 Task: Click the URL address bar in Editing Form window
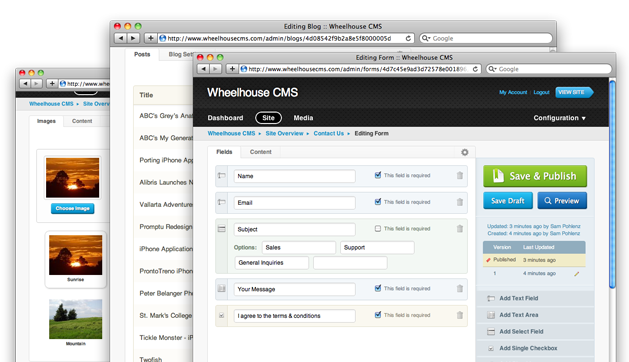[x=360, y=69]
